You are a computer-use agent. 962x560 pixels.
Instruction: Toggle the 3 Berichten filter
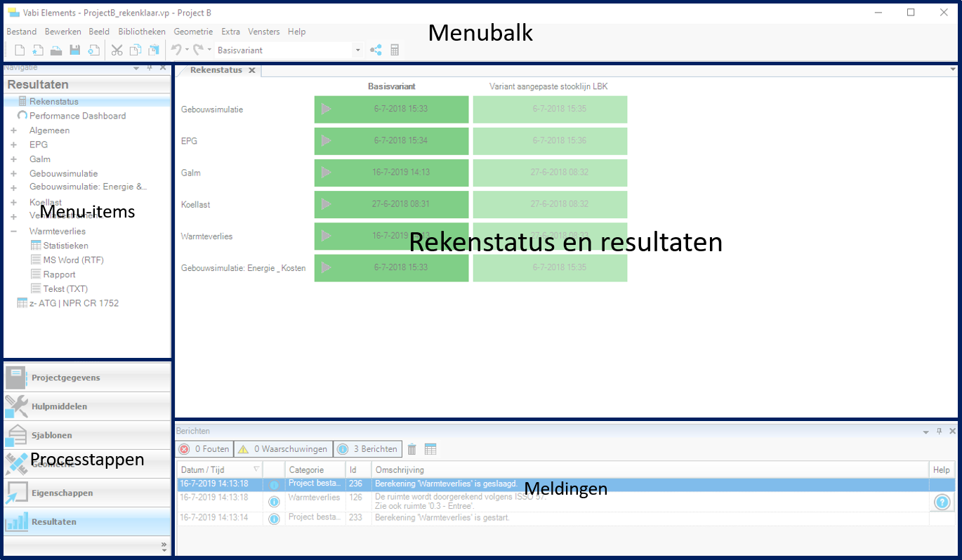[367, 449]
